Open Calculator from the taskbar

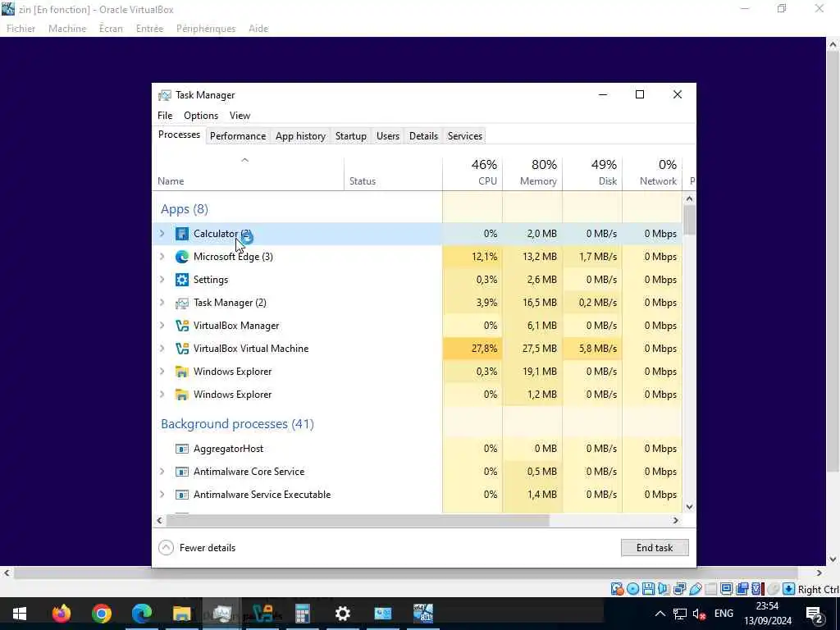tap(302, 614)
